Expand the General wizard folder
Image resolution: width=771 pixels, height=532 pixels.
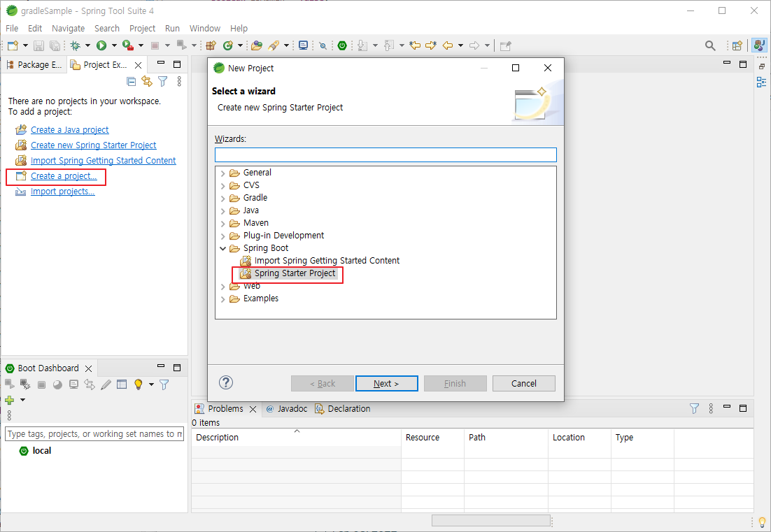pos(222,173)
